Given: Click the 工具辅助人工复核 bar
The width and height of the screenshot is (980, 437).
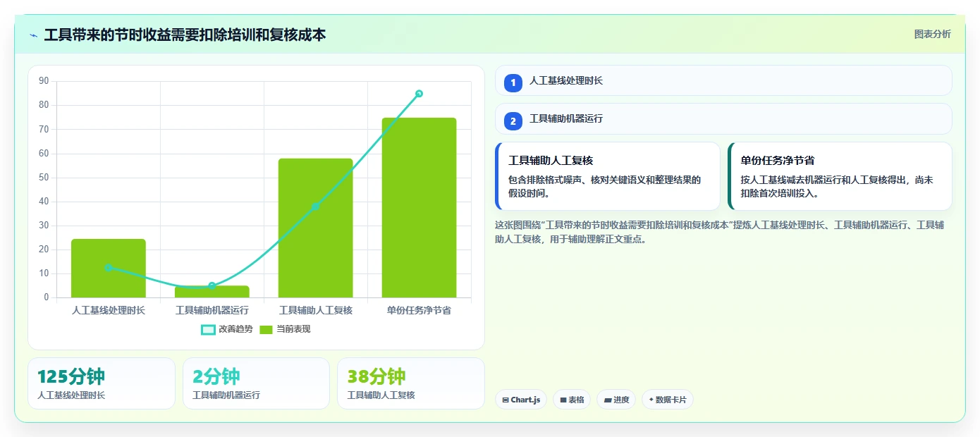Looking at the screenshot, I should click(x=316, y=228).
